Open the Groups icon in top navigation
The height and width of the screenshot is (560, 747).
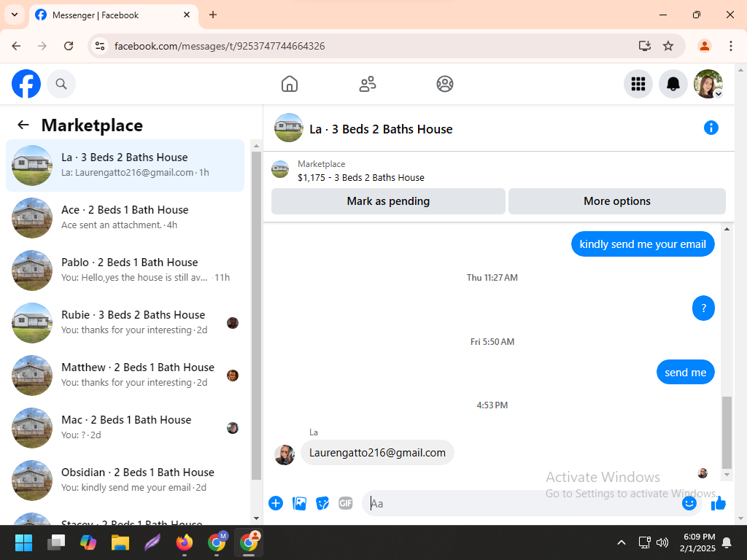point(444,84)
